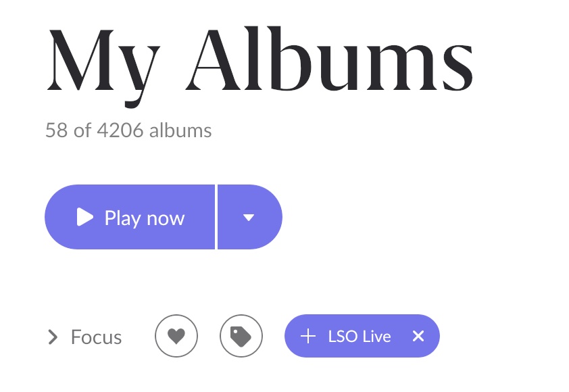Screen dimensions: 569x392
Task: Click the LSO Live chip label
Action: pyautogui.click(x=360, y=337)
